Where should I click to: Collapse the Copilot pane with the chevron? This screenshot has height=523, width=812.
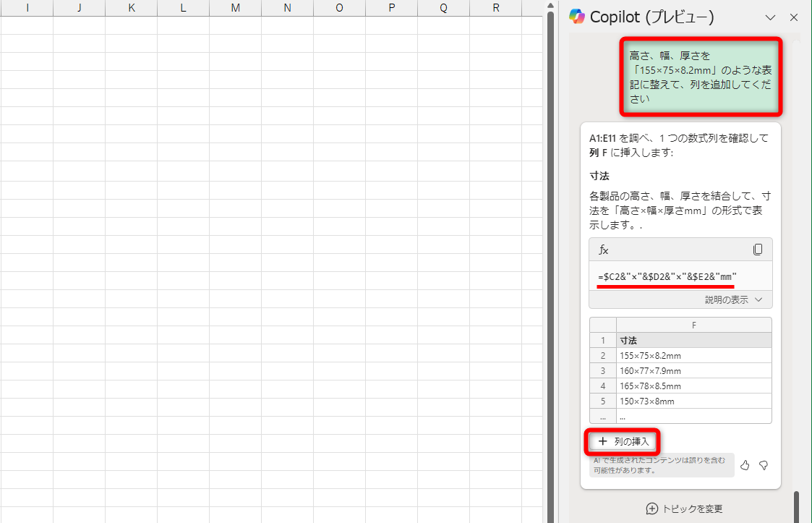[x=771, y=17]
